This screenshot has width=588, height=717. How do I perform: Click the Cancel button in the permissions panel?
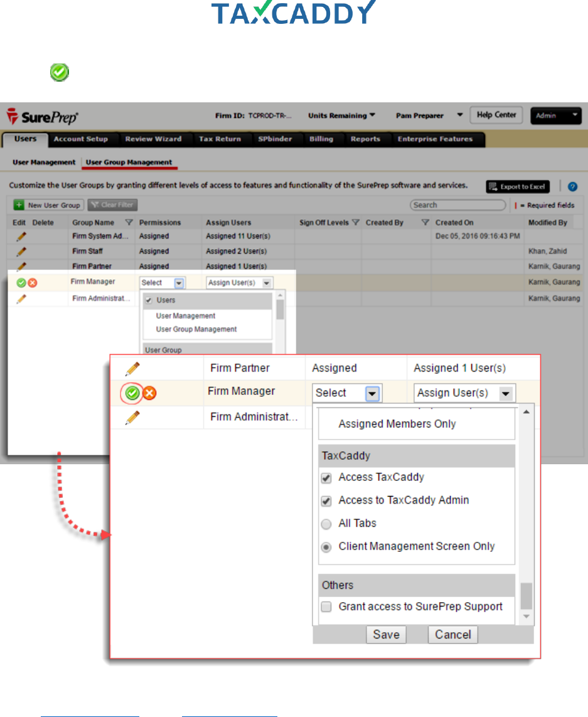point(452,635)
